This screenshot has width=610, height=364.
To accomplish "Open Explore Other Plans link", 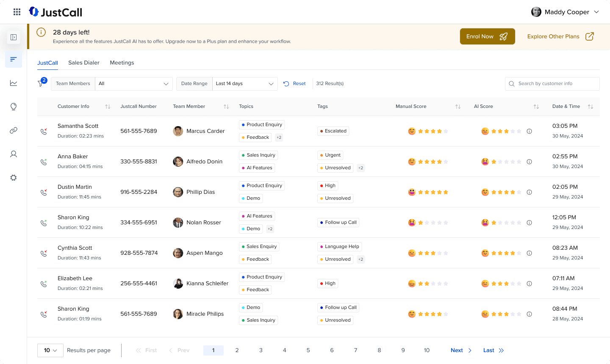I will 560,36.
